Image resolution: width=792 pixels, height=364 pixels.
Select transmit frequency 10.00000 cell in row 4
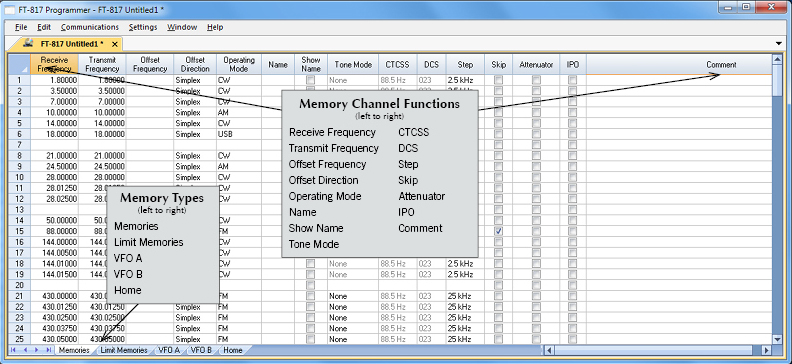point(102,113)
